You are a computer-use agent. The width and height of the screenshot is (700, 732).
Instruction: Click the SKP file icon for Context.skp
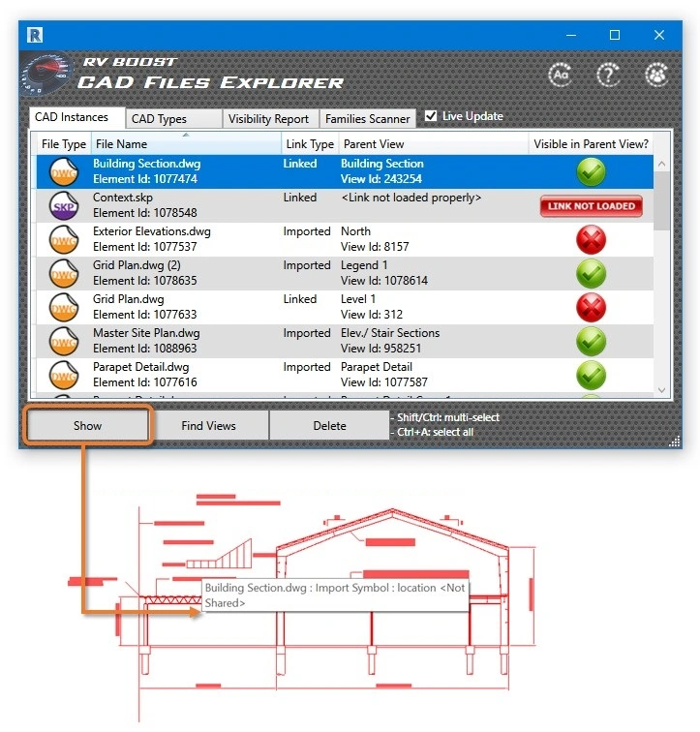pos(64,205)
